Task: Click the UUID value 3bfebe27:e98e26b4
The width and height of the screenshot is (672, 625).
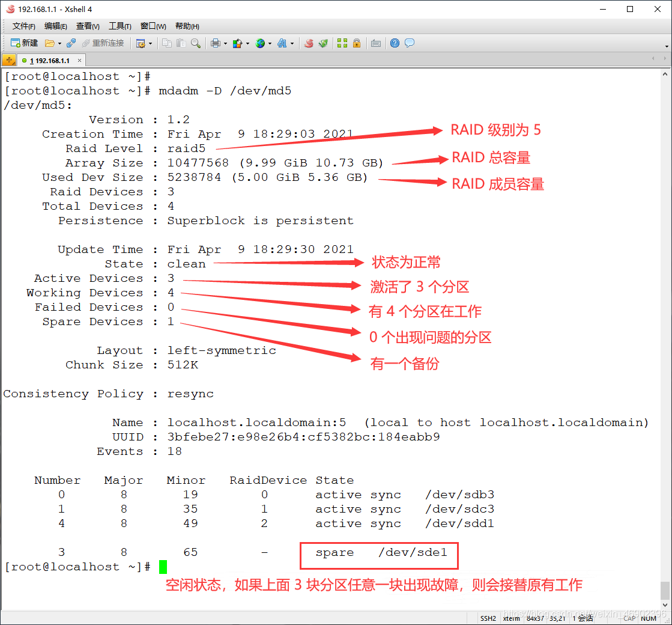Action: coord(303,437)
